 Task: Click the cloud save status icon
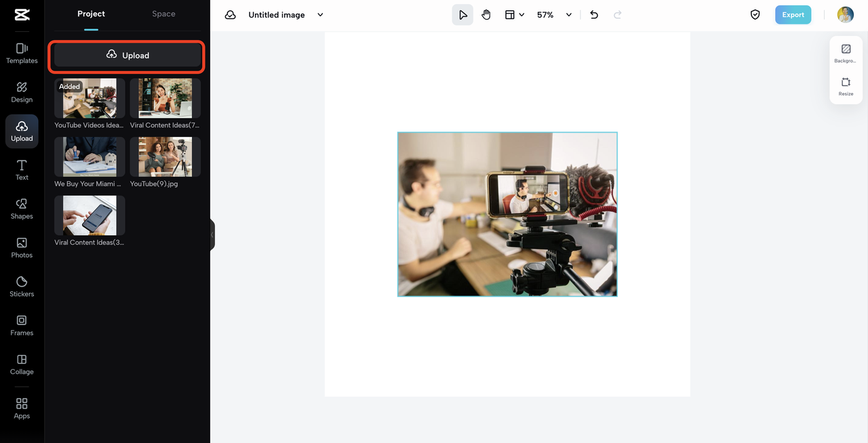[x=231, y=15]
